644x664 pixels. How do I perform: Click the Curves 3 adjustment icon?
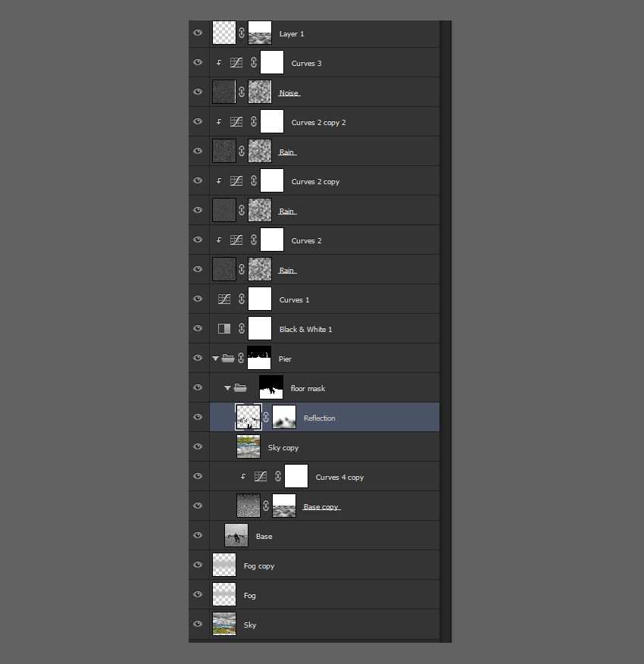236,63
